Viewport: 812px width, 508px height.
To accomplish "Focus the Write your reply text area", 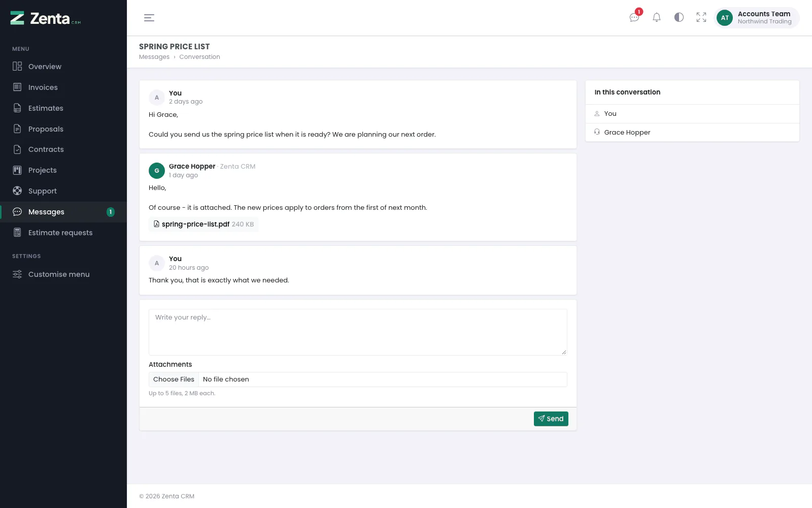I will click(358, 332).
